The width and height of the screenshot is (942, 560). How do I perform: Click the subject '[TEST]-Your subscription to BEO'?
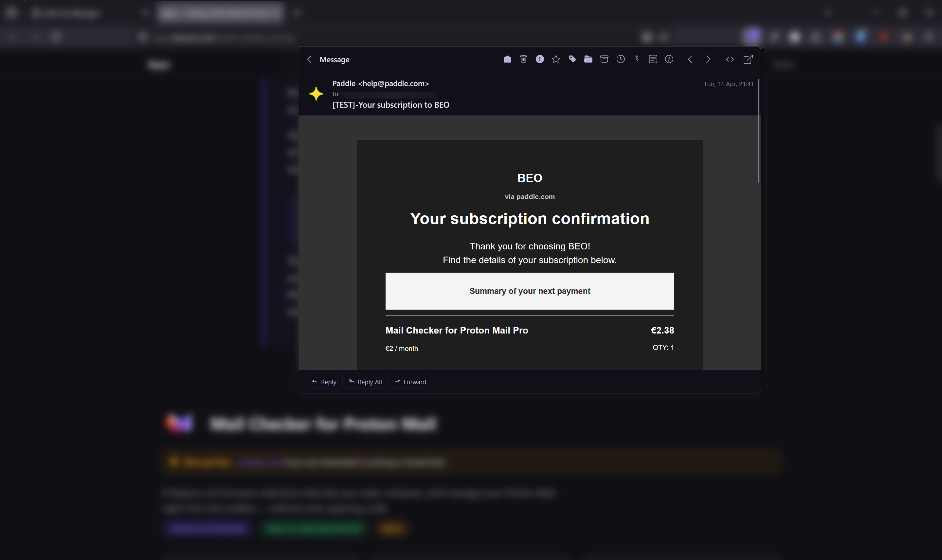click(x=391, y=105)
